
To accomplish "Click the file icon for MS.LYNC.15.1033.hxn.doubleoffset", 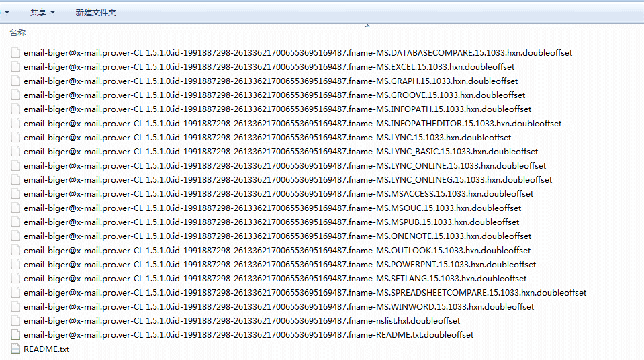I will (x=15, y=137).
